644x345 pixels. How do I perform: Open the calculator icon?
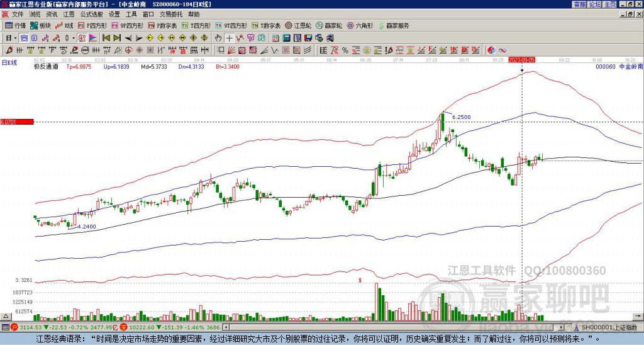(286, 38)
